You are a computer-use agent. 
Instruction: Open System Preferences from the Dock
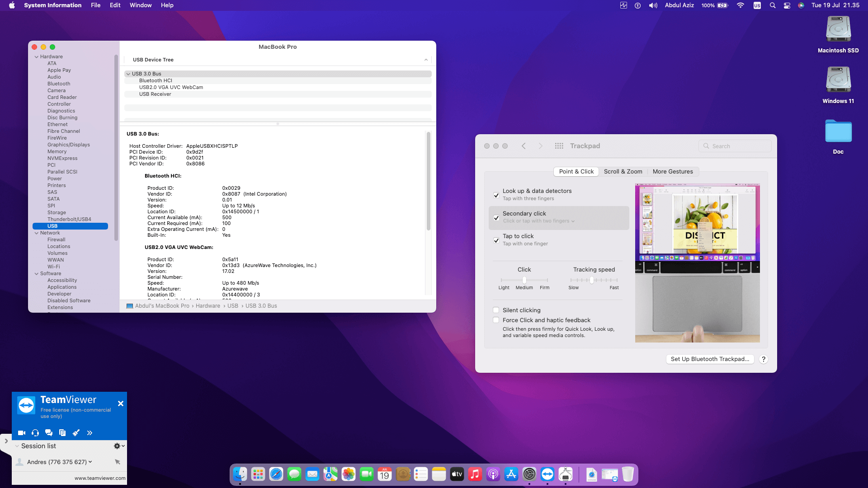(529, 474)
